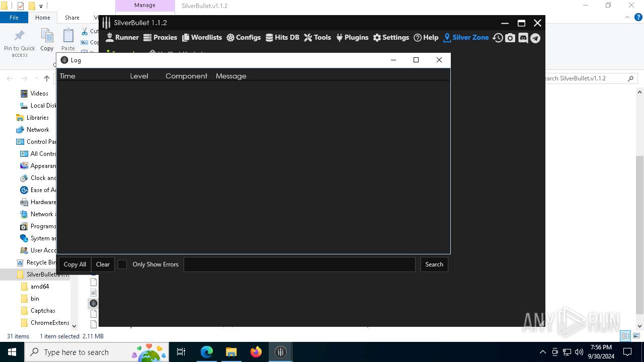Image resolution: width=644 pixels, height=362 pixels.
Task: Click the taskbar search box
Action: (x=97, y=352)
